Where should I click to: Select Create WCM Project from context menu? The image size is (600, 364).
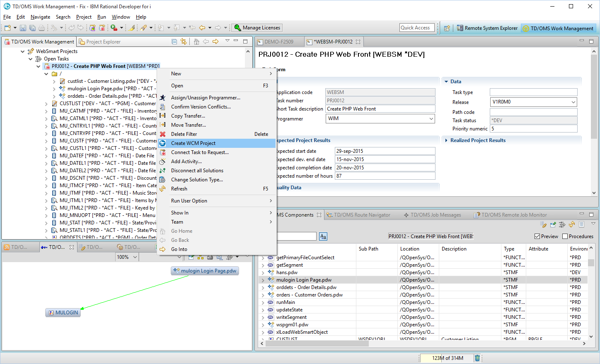(217, 143)
